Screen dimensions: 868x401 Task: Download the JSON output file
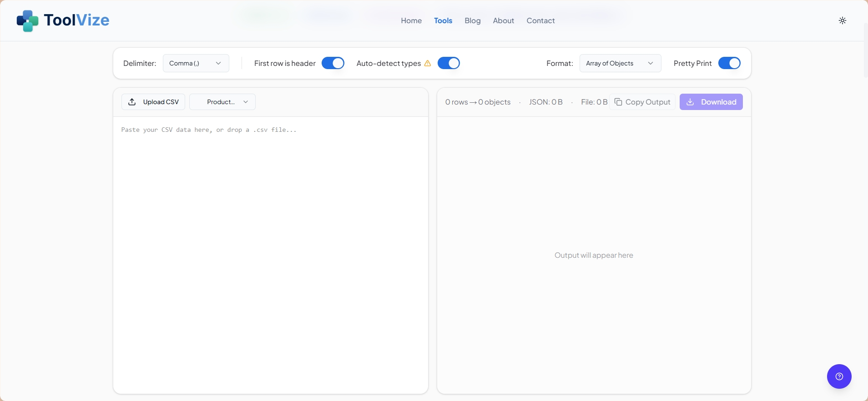pyautogui.click(x=712, y=102)
